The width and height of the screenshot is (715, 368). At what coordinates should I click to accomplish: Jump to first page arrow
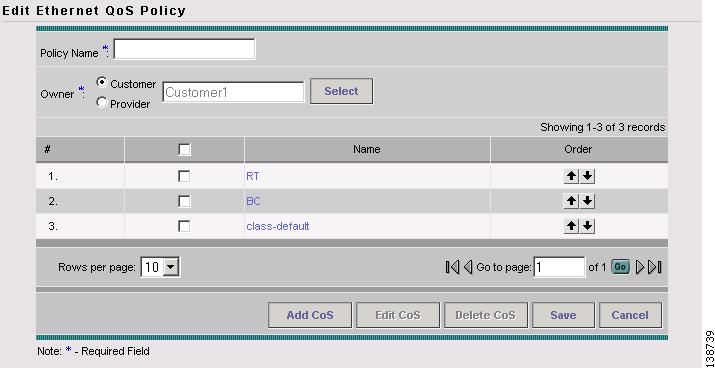[x=452, y=267]
